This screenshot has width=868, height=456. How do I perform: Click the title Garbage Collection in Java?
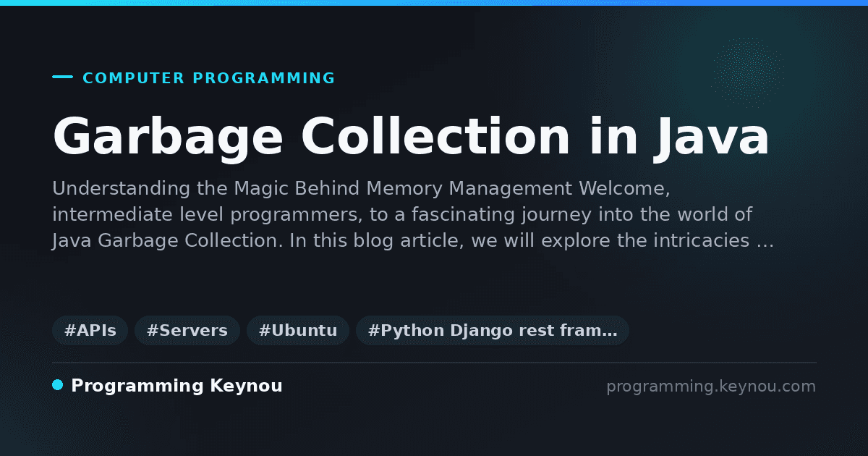coord(411,137)
